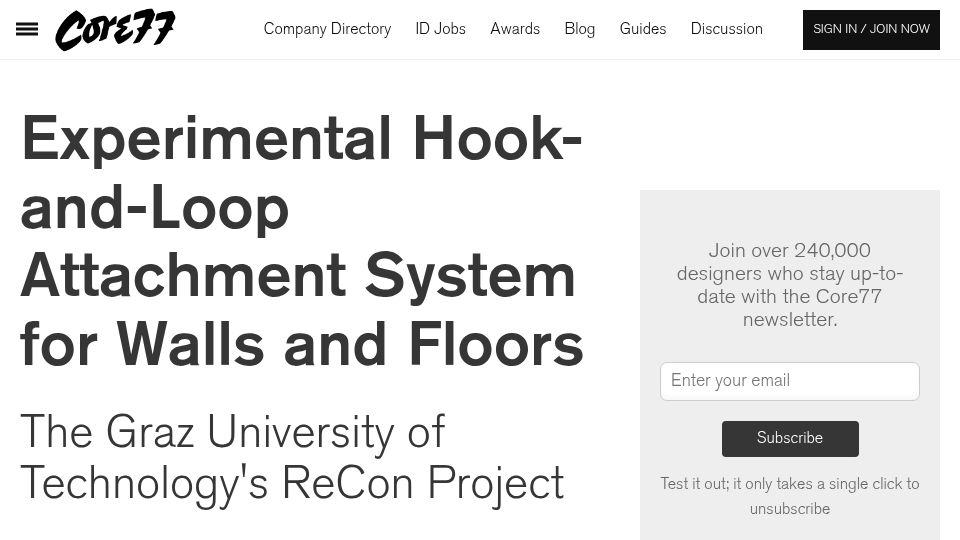Go to ID Jobs
The image size is (960, 540).
440,29
